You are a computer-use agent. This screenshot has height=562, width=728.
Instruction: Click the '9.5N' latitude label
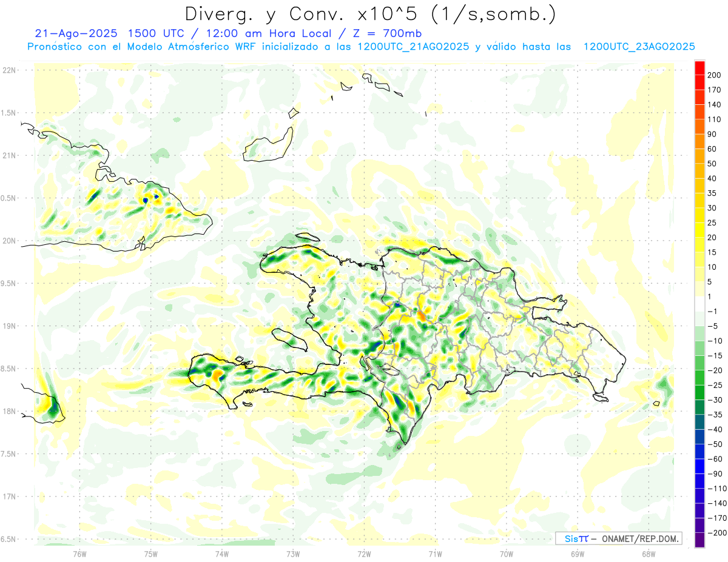pos(9,283)
